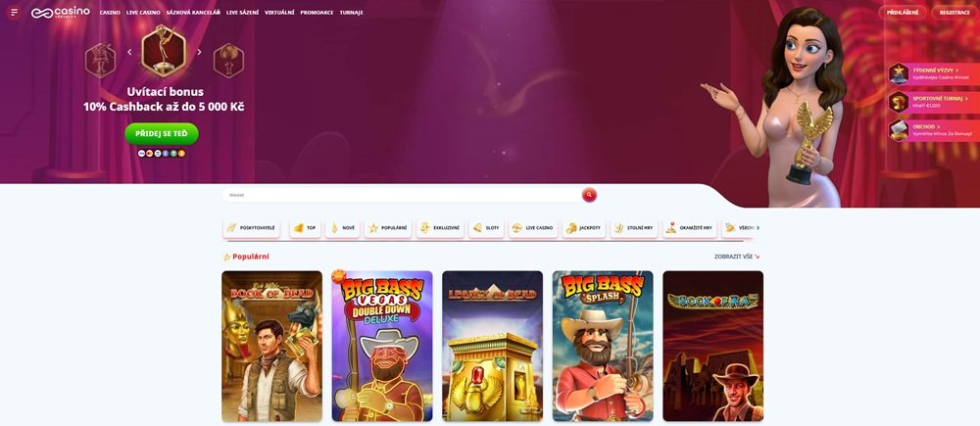Open Turnaje in the top menu

click(x=351, y=13)
